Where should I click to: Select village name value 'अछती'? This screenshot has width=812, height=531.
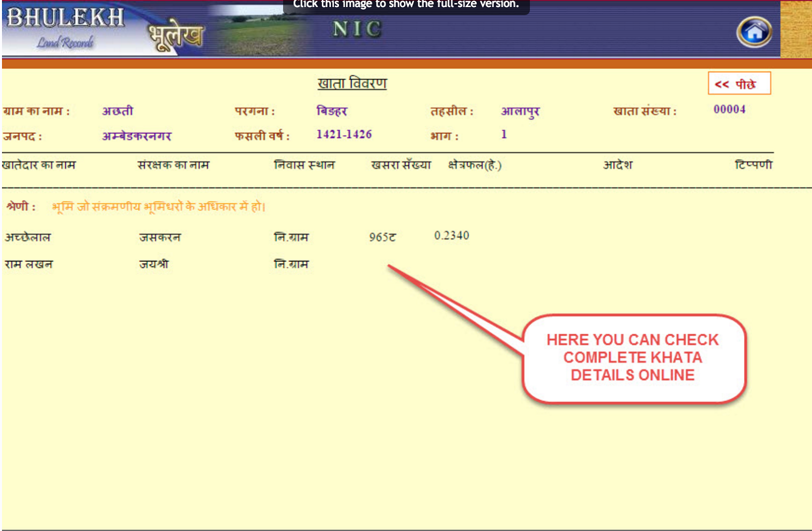tap(118, 111)
